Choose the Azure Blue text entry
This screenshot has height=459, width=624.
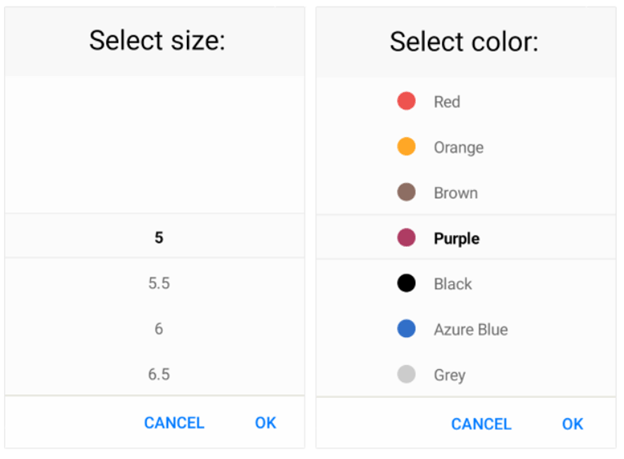pos(470,330)
